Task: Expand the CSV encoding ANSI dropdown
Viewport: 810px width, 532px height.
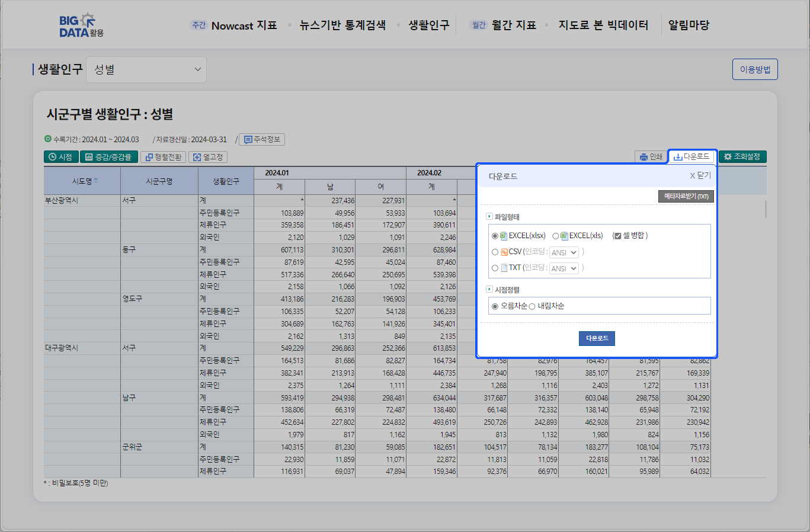Action: point(564,253)
